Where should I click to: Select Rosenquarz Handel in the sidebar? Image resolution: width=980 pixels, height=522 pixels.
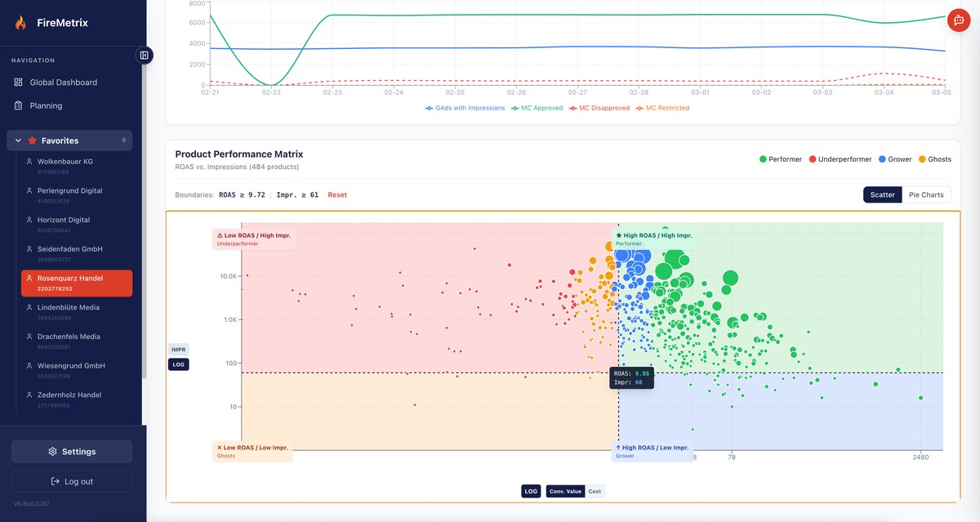76,282
